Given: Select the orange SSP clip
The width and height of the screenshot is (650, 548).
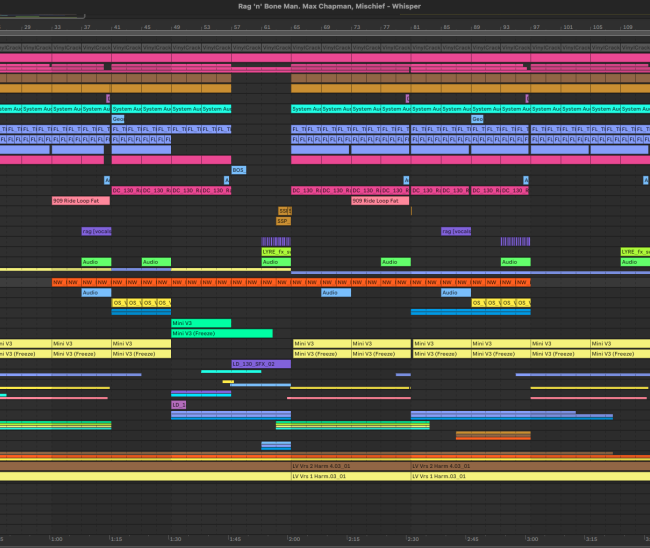Looking at the screenshot, I should (283, 221).
